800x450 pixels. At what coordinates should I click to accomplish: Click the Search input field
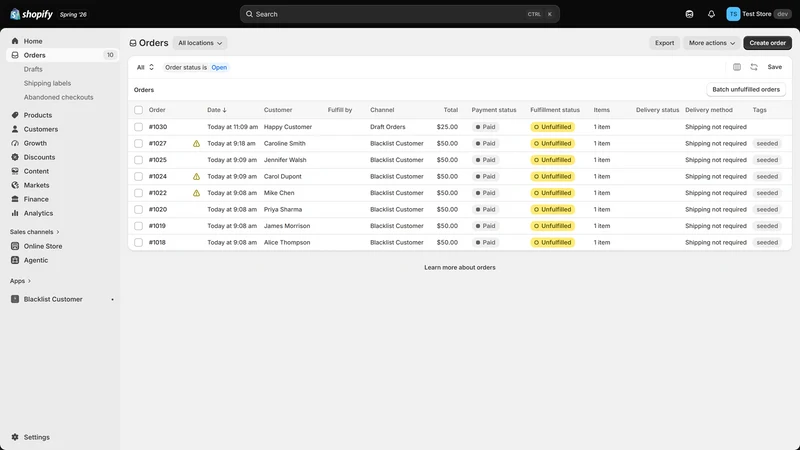[x=399, y=14]
